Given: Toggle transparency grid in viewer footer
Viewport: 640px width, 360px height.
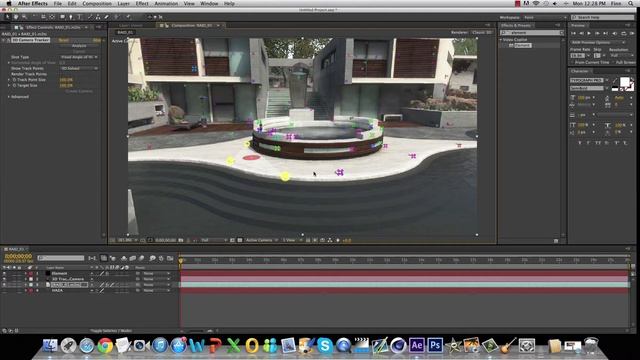Looking at the screenshot, I should coord(240,240).
